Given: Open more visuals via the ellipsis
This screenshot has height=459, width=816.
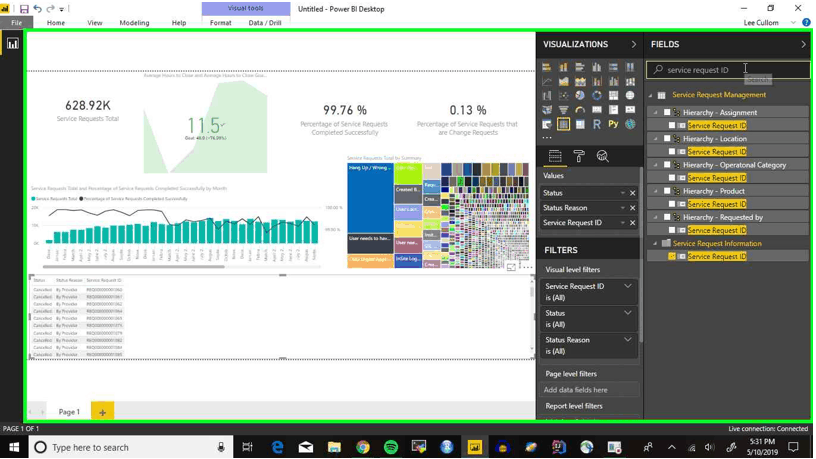Looking at the screenshot, I should [546, 138].
